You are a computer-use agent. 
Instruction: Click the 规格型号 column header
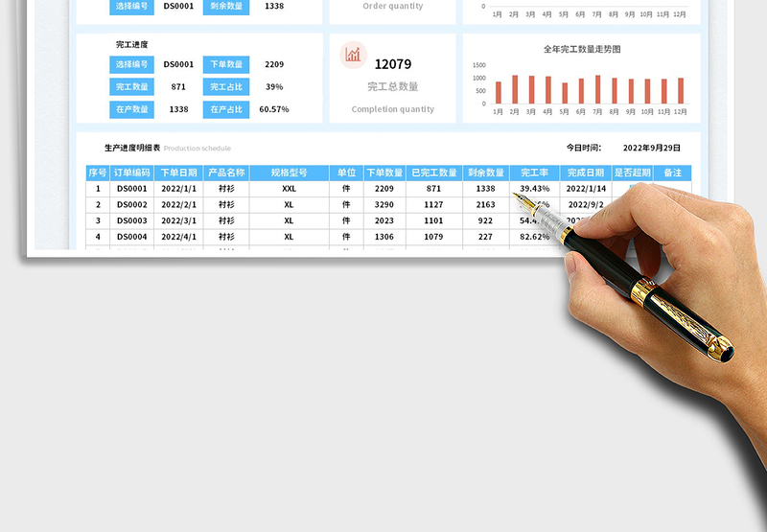click(x=289, y=173)
